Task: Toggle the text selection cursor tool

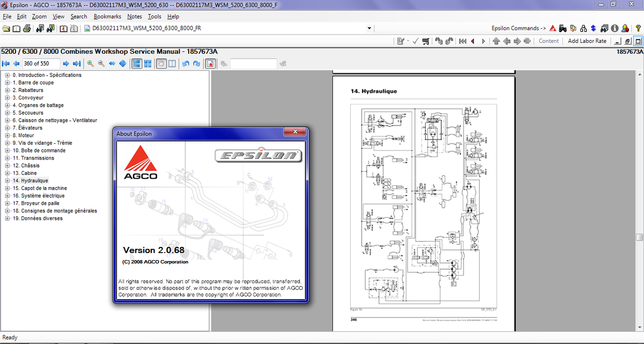Action: (172, 63)
